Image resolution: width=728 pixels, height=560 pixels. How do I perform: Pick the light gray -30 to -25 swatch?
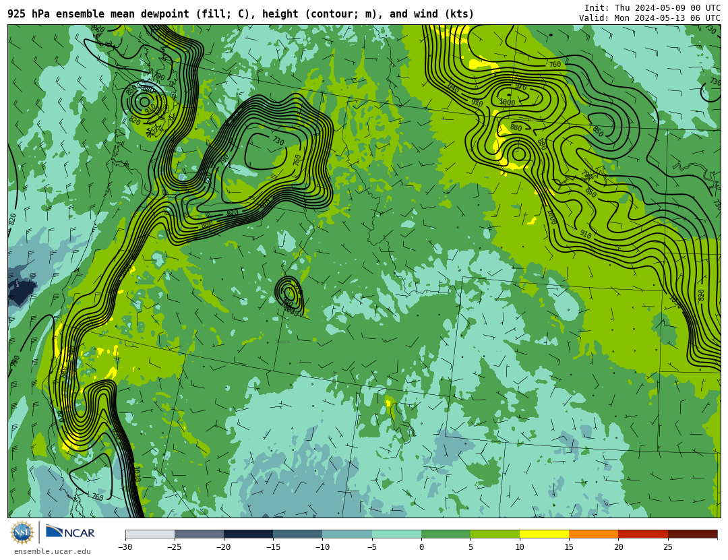[150, 534]
